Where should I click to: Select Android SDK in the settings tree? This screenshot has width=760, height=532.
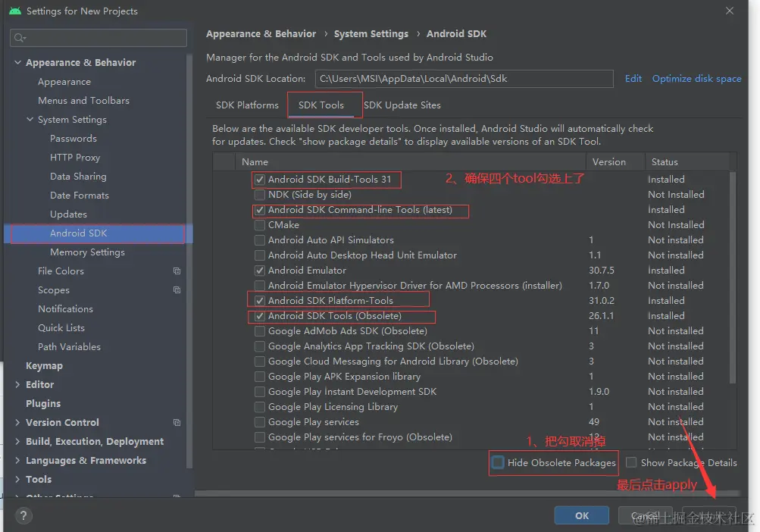point(98,233)
